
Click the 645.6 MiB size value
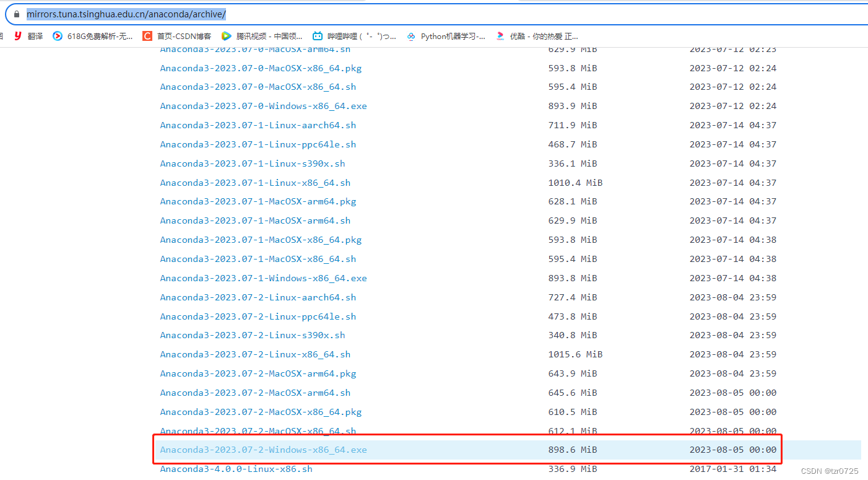[x=573, y=393]
